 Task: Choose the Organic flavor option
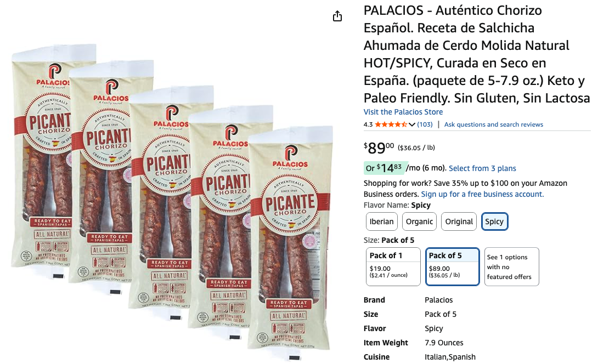[420, 222]
